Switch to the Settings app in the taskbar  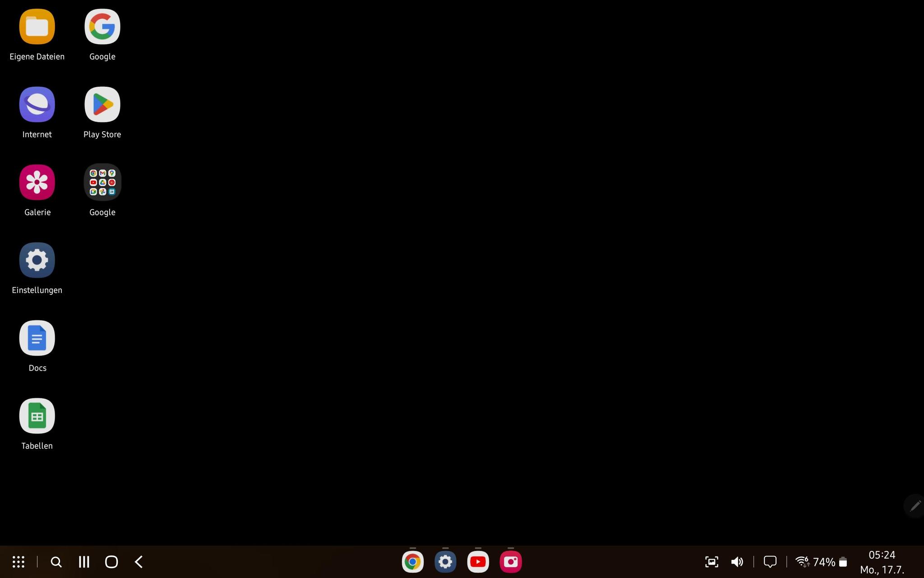coord(445,562)
